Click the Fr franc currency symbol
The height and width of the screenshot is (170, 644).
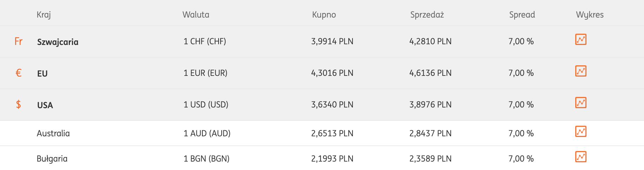[19, 41]
